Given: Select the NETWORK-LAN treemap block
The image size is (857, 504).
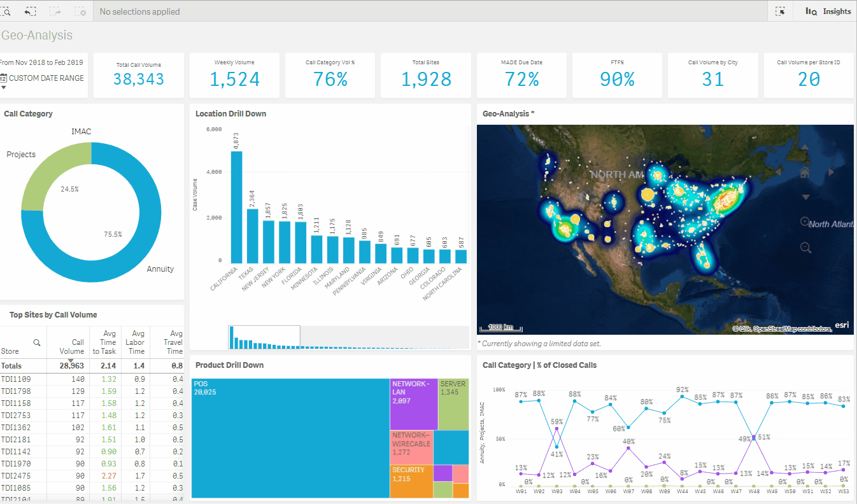Looking at the screenshot, I should 413,404.
